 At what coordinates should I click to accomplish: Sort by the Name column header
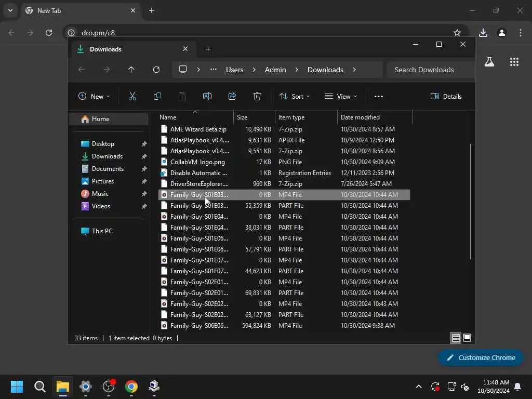[x=195, y=117]
